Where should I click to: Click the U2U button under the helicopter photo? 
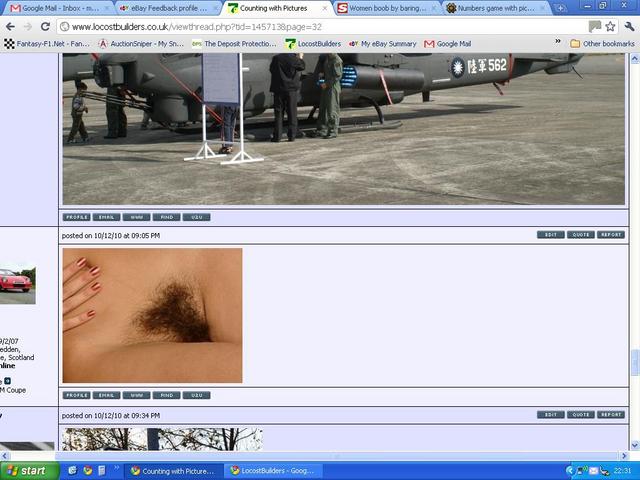(196, 217)
